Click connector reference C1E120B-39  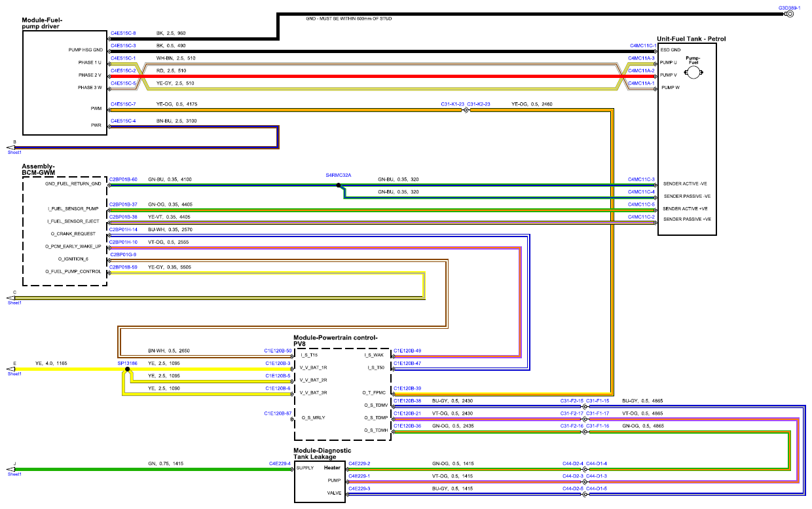tap(407, 388)
